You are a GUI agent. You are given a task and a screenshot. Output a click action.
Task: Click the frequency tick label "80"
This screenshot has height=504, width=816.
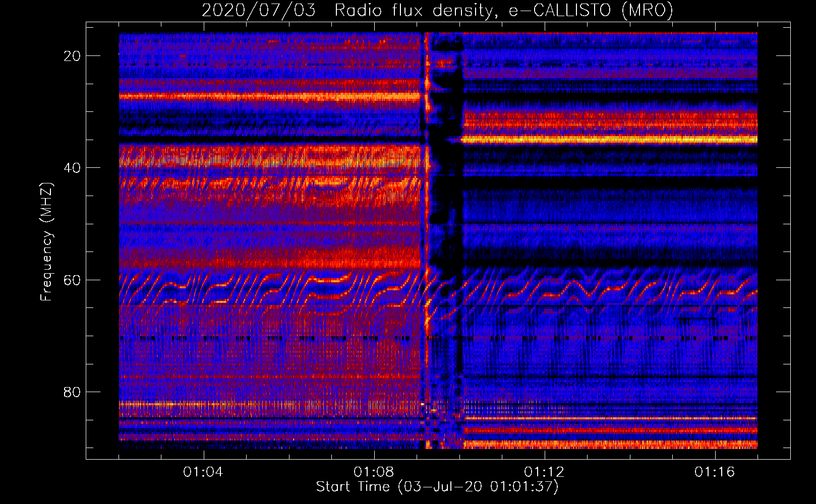point(73,392)
